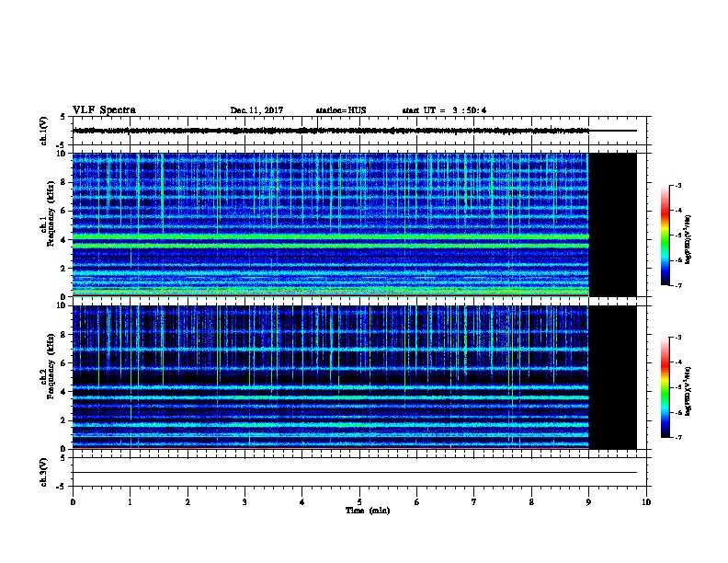Viewport: 728px width, 563px height.
Task: Click the "VLF Spectra" title
Action: click(x=104, y=110)
